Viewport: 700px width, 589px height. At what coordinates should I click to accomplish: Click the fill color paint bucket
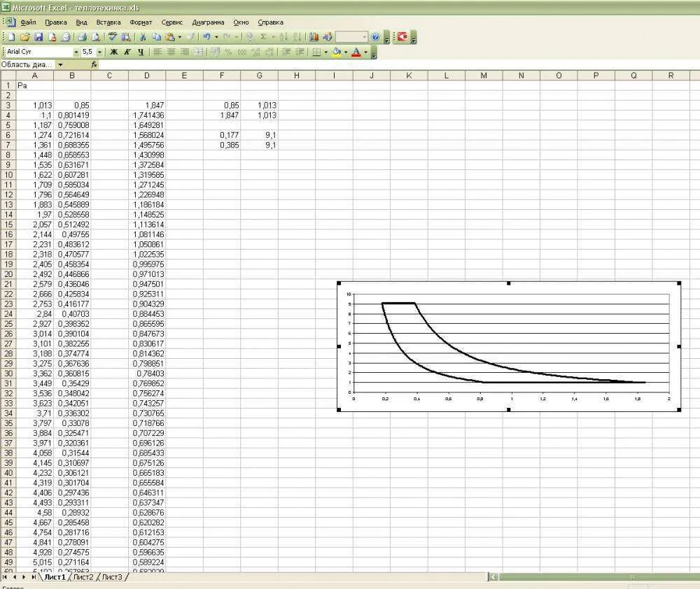(337, 52)
